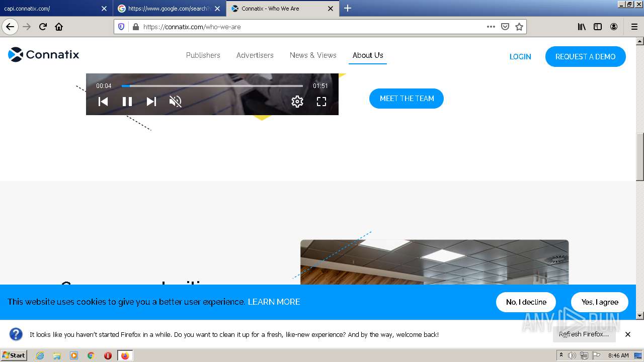
Task: Click Firefox taskbar button
Action: pyautogui.click(x=125, y=355)
